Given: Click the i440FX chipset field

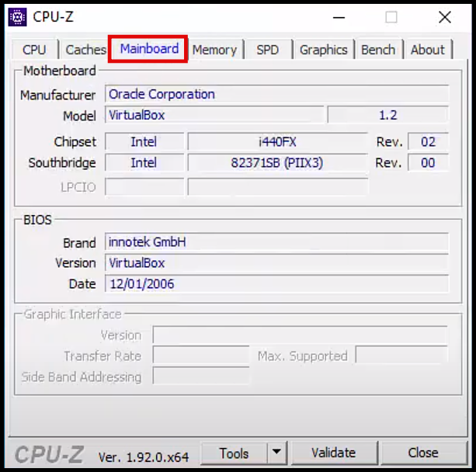Looking at the screenshot, I should coord(277,142).
